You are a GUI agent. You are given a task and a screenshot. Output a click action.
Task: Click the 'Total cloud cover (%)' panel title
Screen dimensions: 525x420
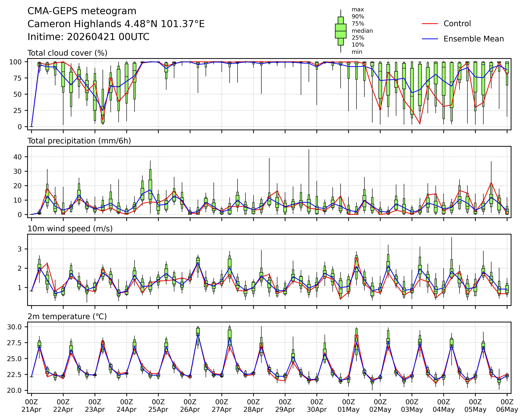pos(67,53)
